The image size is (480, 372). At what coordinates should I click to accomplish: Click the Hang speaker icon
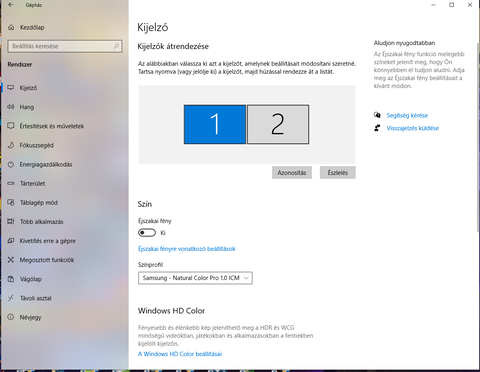tap(11, 107)
